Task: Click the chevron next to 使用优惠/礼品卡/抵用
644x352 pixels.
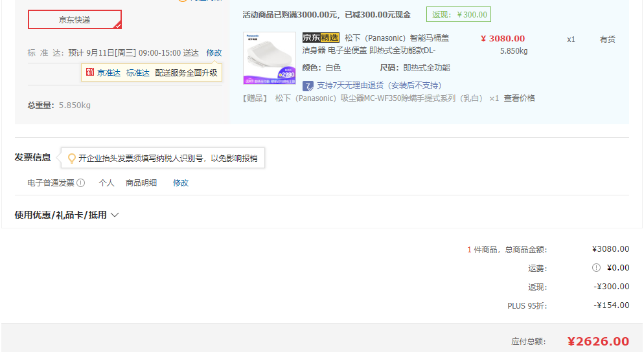Action: [x=115, y=215]
